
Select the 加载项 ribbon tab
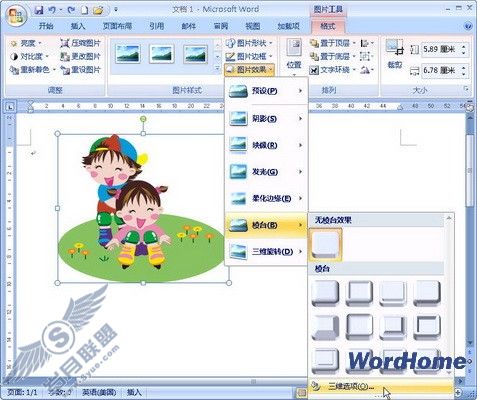(289, 26)
